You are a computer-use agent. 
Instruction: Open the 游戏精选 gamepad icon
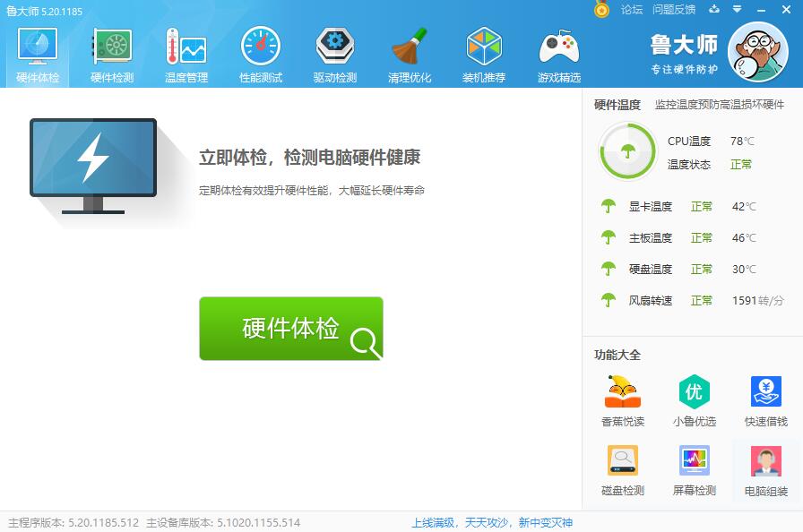[558, 54]
